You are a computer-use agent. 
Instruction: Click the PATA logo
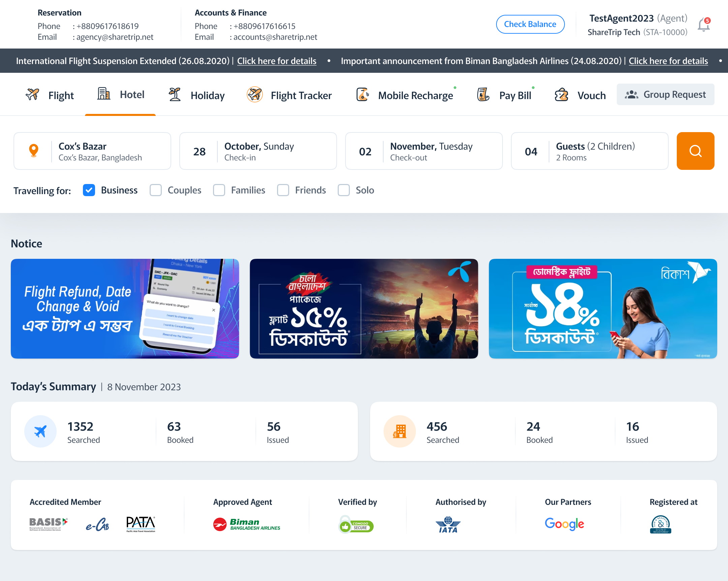tap(141, 524)
